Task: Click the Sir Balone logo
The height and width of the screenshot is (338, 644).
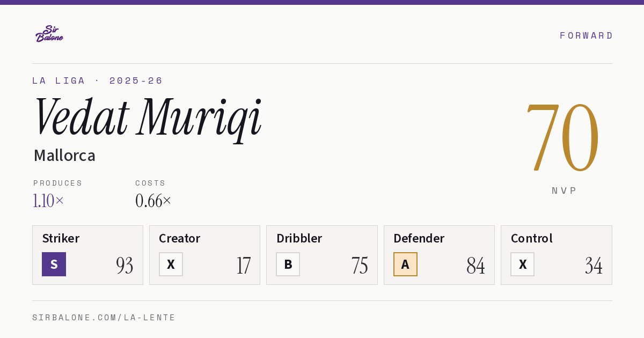Action: 49,34
